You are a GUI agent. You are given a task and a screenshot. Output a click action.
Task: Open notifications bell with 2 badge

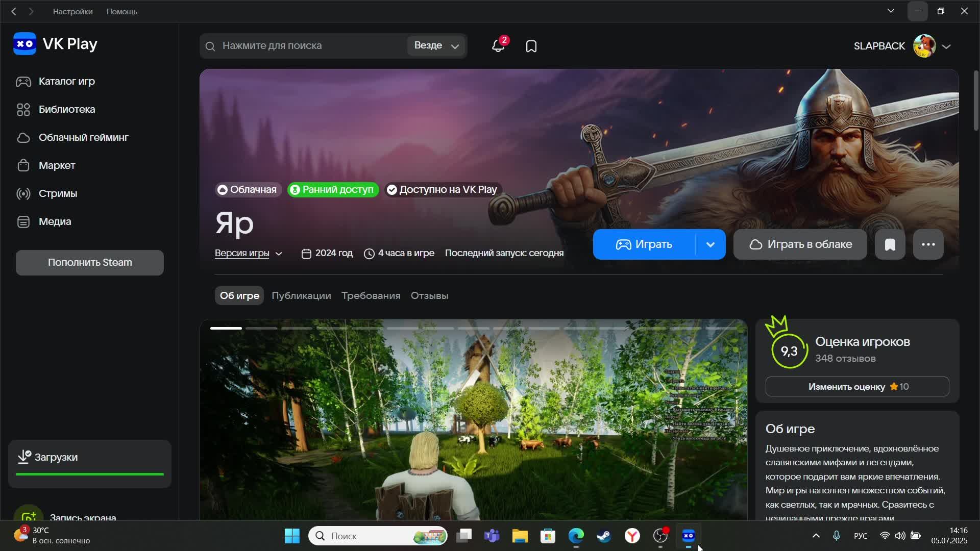click(x=499, y=45)
